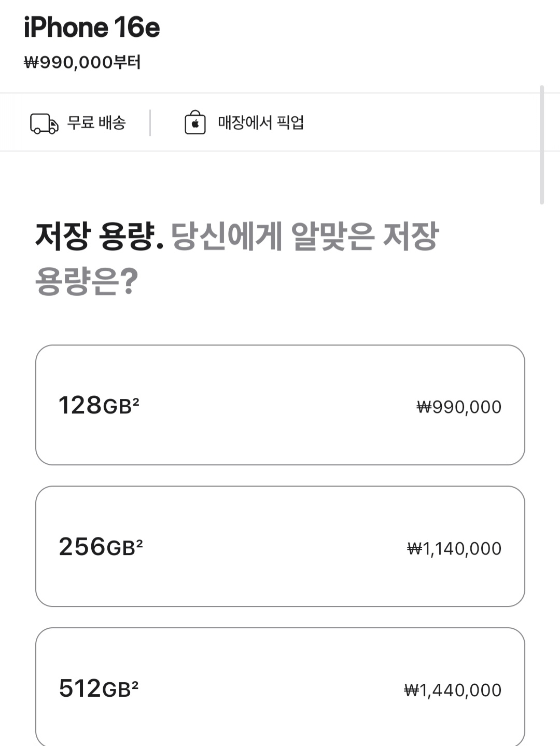Click the ₩990,000부터 starting price text

[x=82, y=62]
